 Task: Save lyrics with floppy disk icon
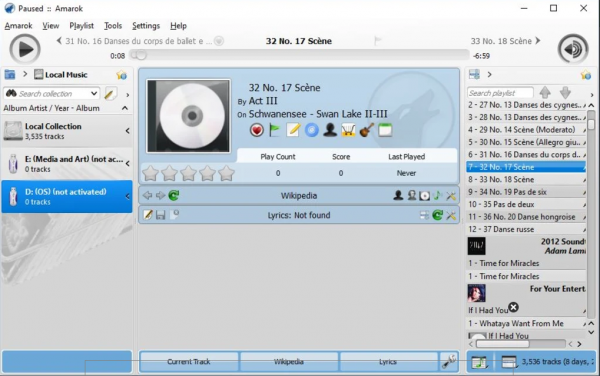[x=161, y=215]
